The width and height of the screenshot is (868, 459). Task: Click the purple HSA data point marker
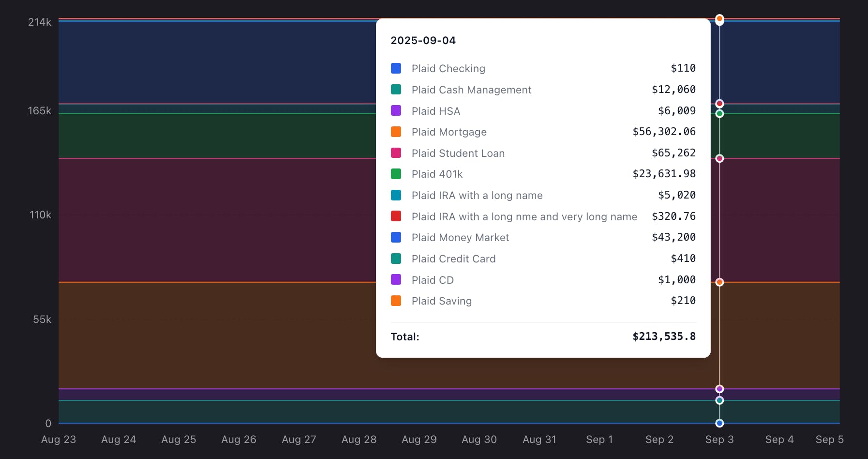[719, 389]
